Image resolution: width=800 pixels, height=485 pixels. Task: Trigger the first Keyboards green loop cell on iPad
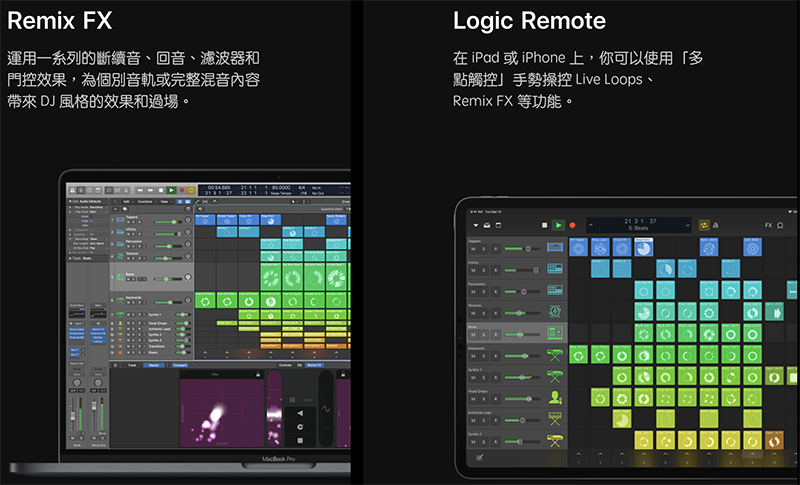578,354
